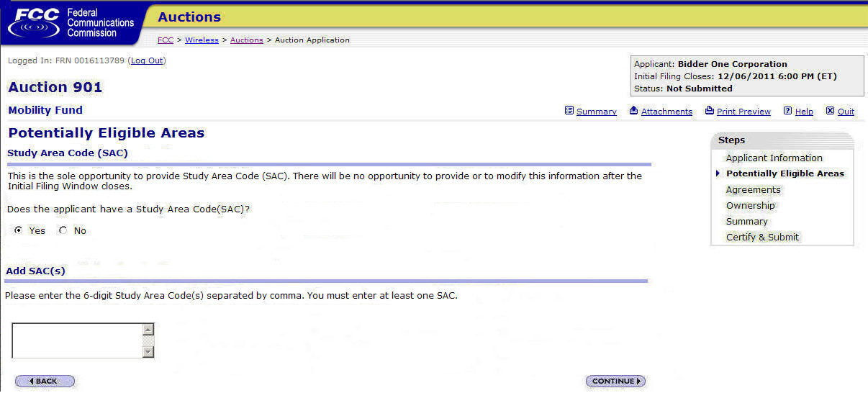
Task: Go to the FCC breadcrumb link
Action: tap(166, 40)
